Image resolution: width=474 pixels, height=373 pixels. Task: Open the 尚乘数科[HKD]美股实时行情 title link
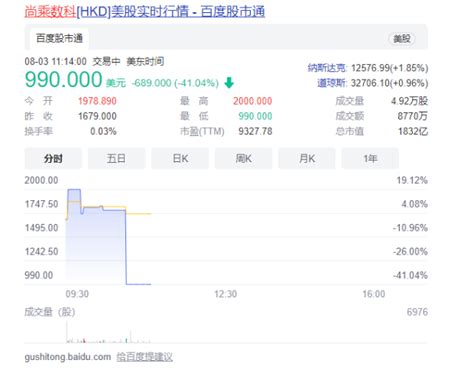coord(145,12)
